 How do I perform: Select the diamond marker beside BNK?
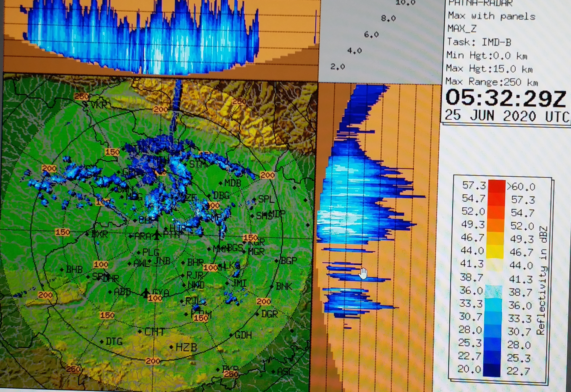pyautogui.click(x=272, y=287)
